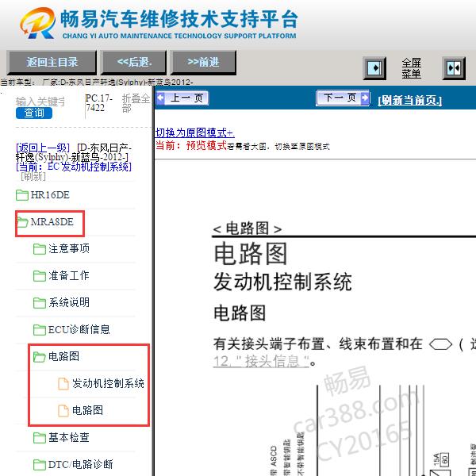Viewport: 476px width, 476px height.
Task: Collapse the MRA8DE open folder icon
Action: pos(22,222)
